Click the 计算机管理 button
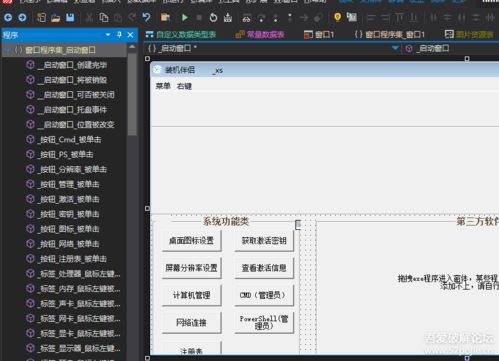Screen dimensions: 499x361 pos(191,295)
